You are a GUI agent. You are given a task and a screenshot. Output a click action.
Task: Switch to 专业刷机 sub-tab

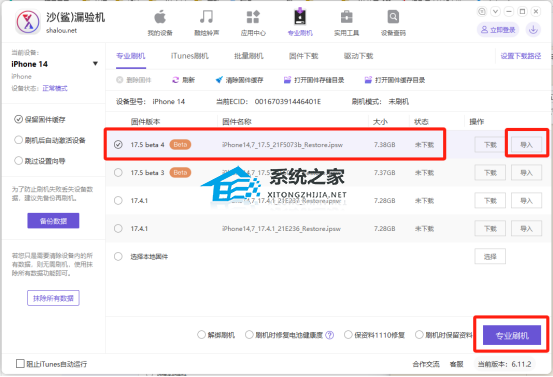tap(130, 56)
